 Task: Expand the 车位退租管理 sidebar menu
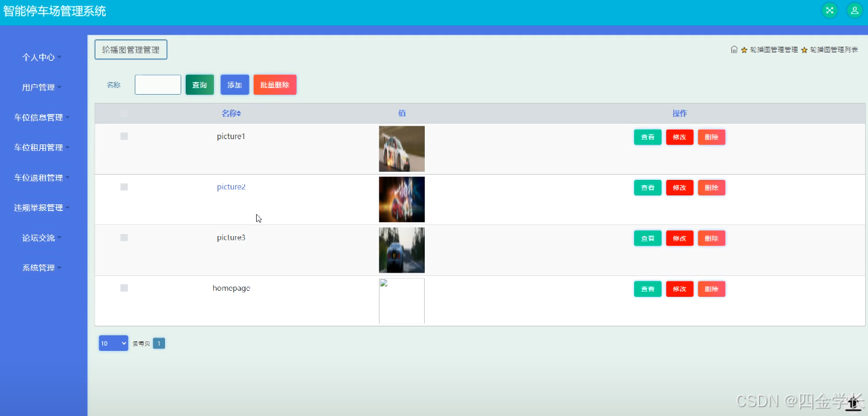(x=41, y=178)
